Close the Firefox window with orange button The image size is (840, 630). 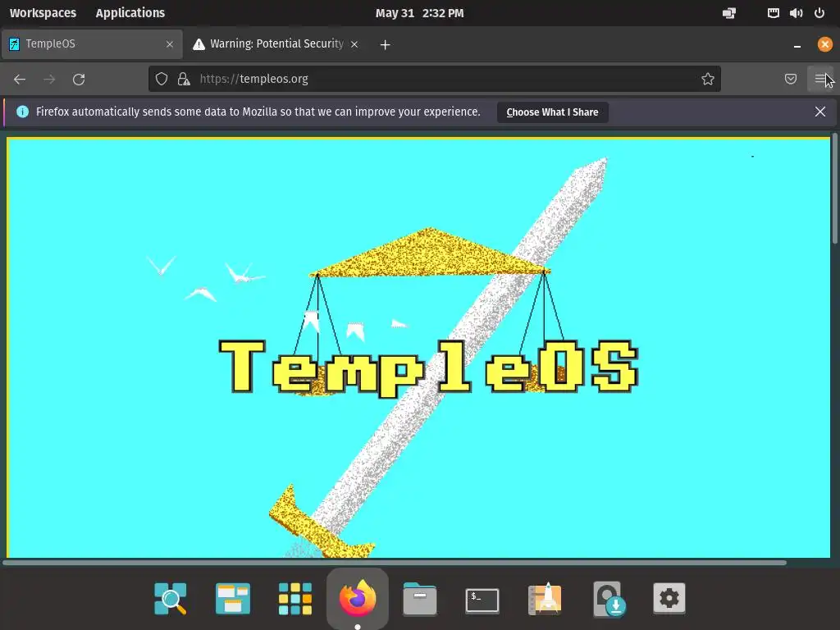click(824, 44)
